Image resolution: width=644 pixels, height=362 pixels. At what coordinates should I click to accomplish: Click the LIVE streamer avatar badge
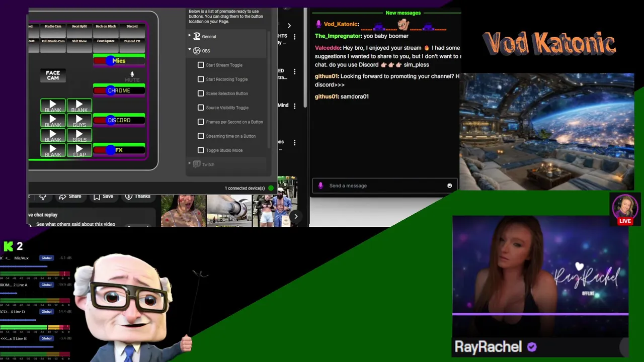(625, 209)
